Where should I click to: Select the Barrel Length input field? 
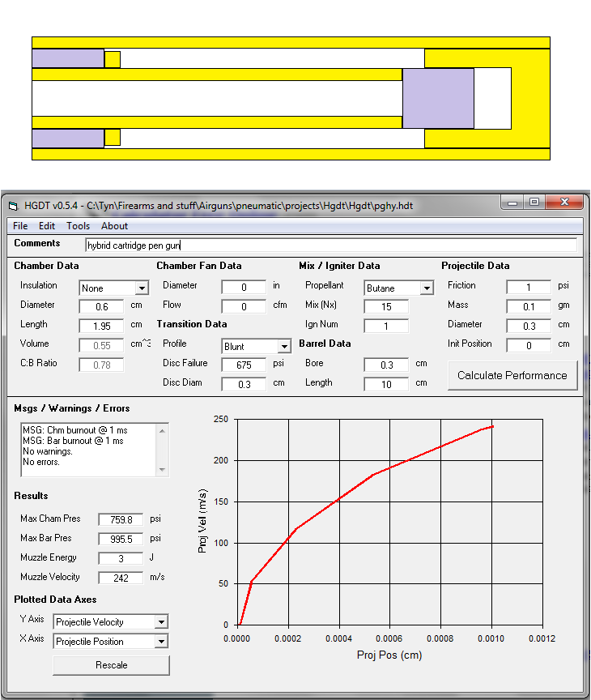coord(386,384)
